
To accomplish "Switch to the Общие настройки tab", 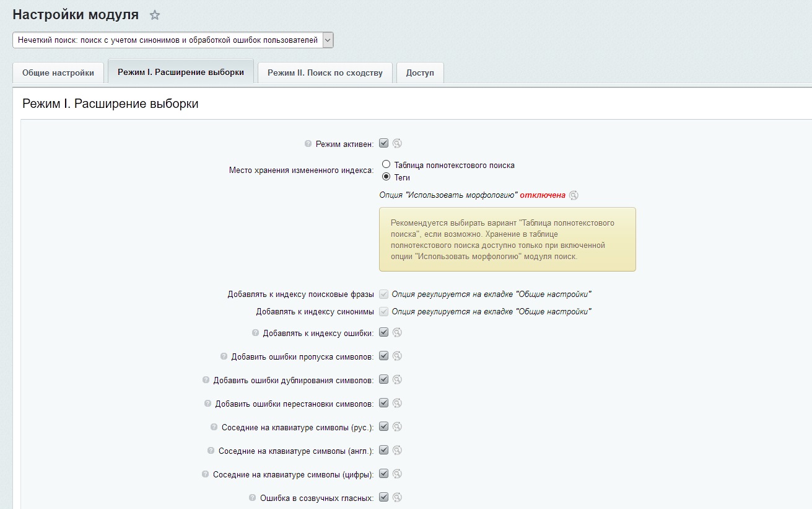I will coord(58,73).
